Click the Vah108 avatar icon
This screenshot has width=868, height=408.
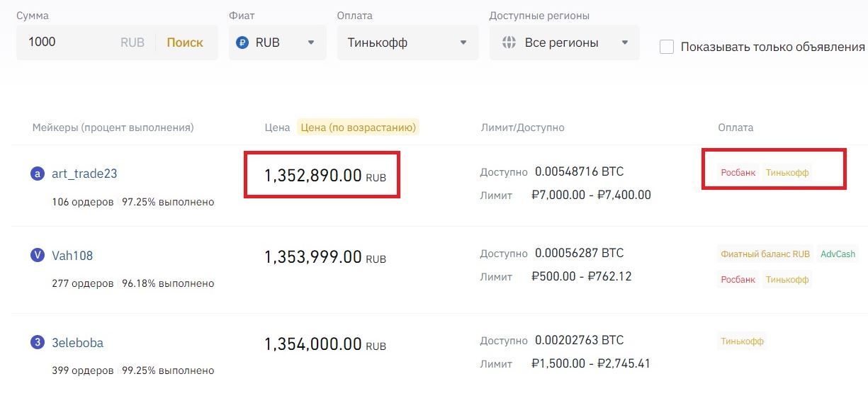point(38,255)
